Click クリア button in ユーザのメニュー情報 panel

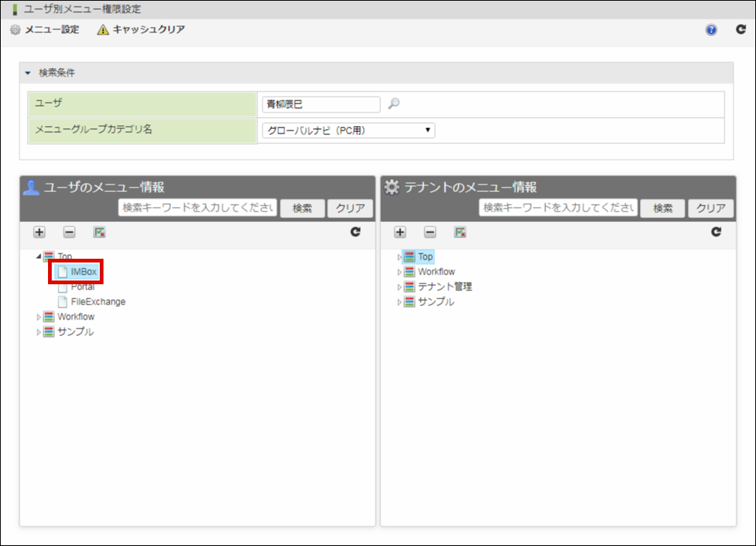350,208
